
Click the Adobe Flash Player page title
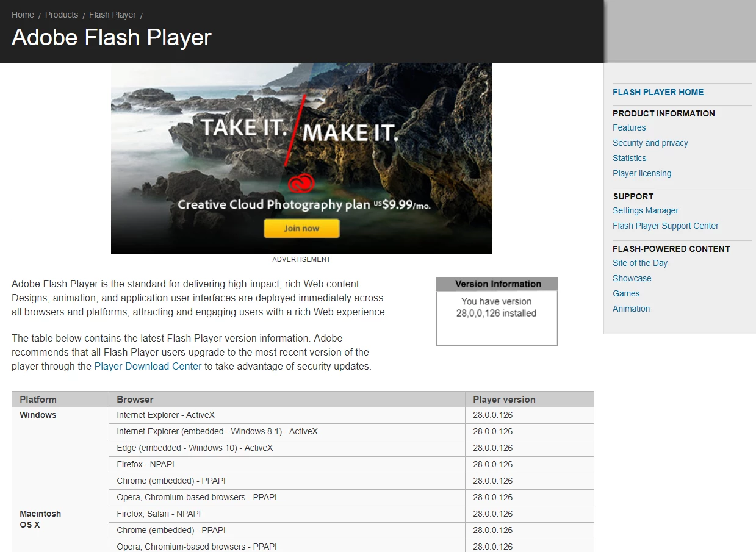click(x=112, y=37)
